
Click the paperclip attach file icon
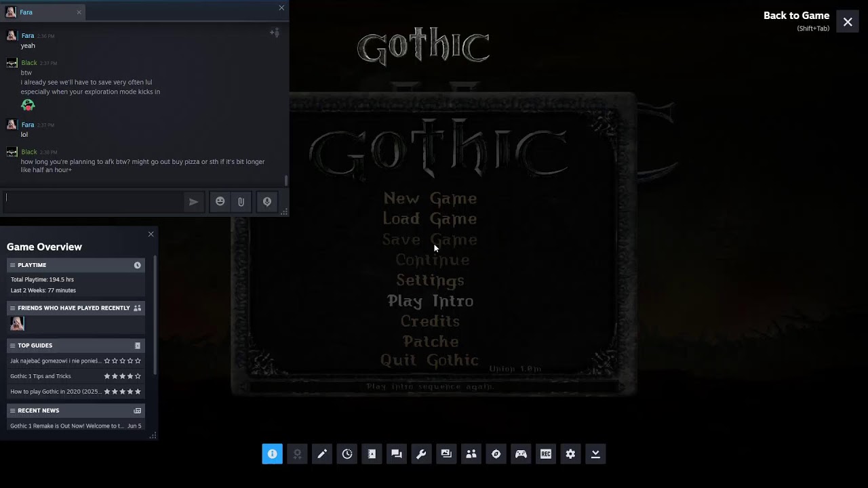coord(241,201)
